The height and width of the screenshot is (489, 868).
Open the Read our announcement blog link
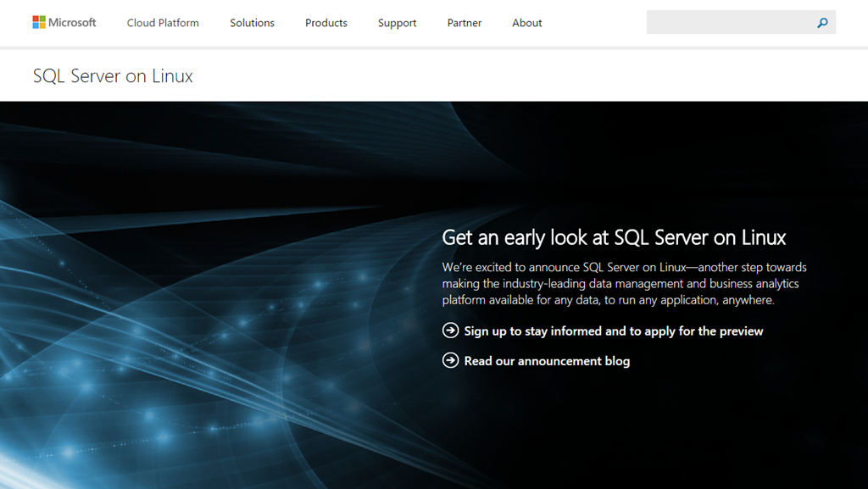pyautogui.click(x=547, y=361)
